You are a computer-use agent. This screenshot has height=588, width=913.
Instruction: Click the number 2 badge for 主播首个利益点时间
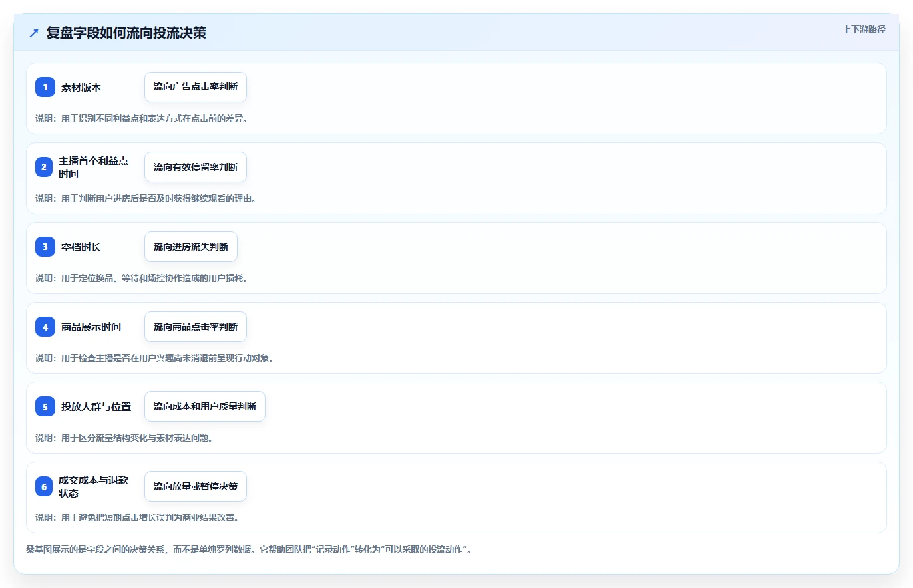tap(44, 167)
